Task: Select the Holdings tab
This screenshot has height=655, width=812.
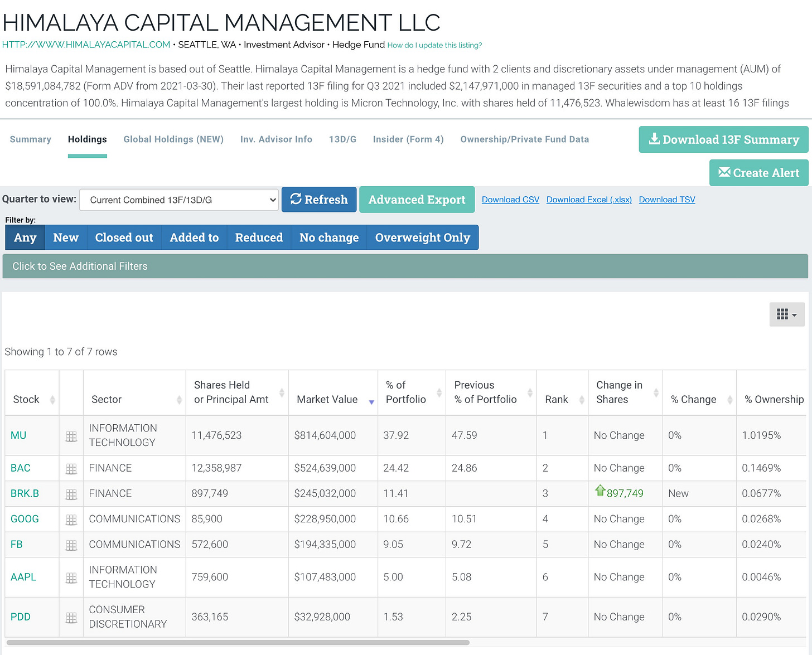Action: click(x=87, y=139)
